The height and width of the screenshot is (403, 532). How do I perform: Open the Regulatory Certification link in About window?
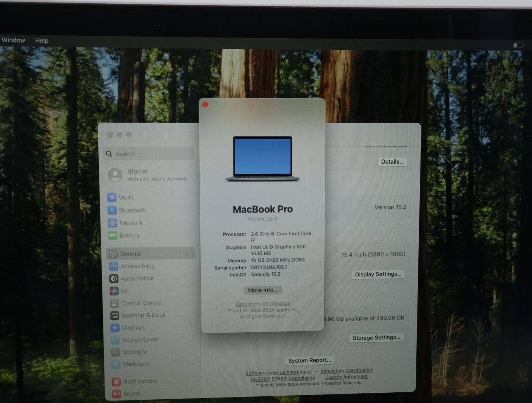(x=263, y=304)
